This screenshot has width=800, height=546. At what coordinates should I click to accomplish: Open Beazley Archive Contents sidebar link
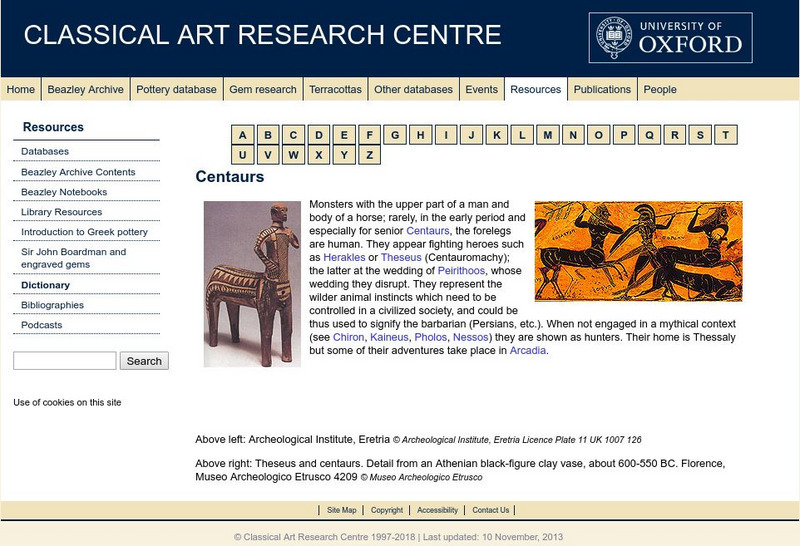pos(78,172)
